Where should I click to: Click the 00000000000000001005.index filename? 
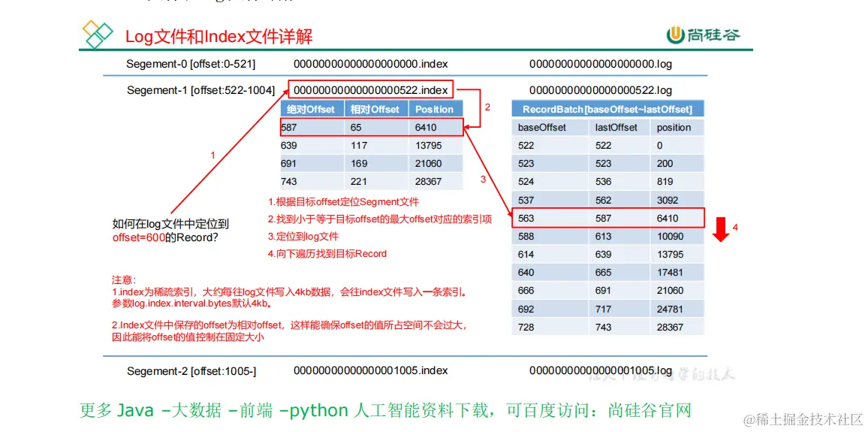(371, 370)
